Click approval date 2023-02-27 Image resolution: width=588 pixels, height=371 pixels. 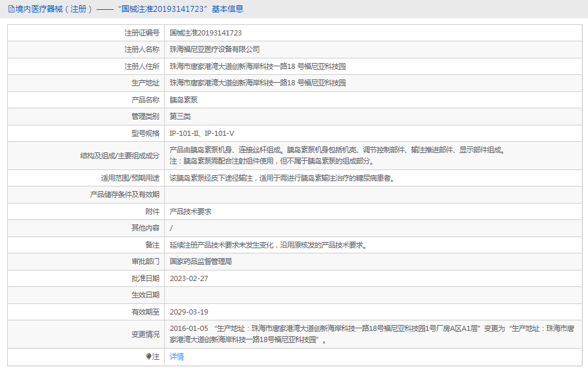tap(189, 278)
